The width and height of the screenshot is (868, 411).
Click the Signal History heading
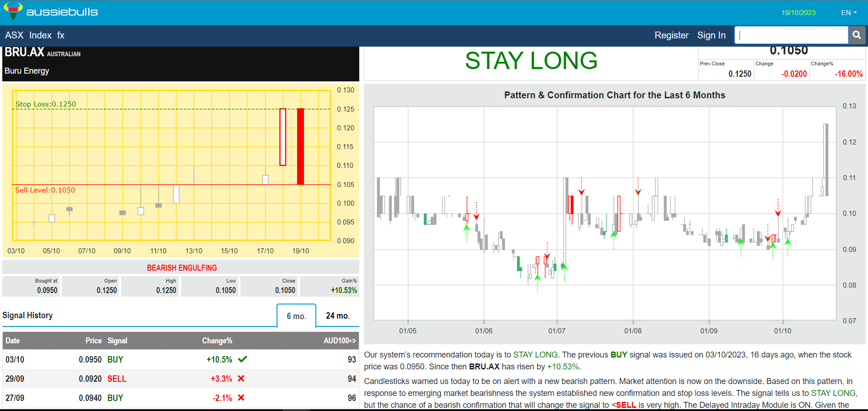[x=27, y=315]
